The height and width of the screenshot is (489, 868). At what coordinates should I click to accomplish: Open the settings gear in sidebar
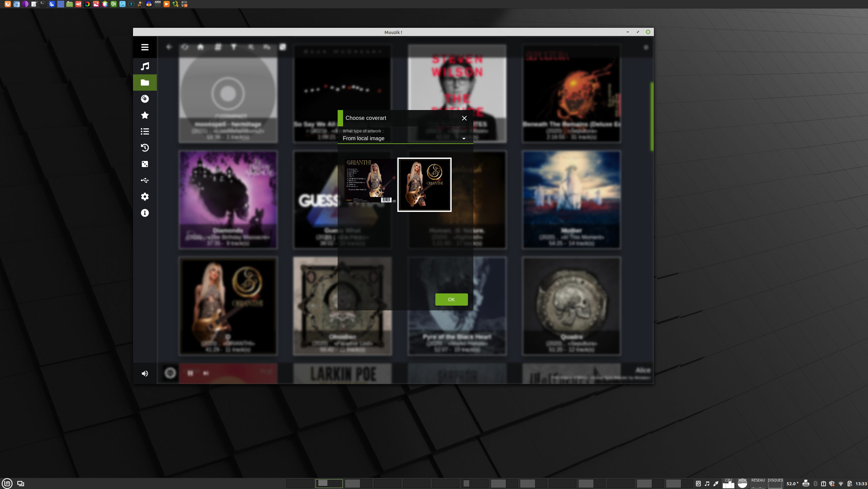[x=145, y=197]
